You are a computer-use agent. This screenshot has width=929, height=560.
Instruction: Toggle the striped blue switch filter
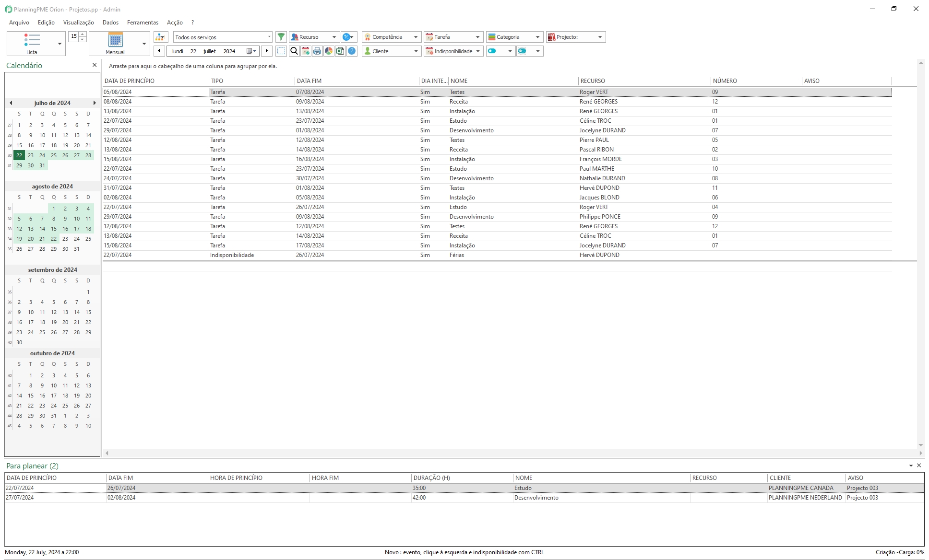pyautogui.click(x=530, y=51)
